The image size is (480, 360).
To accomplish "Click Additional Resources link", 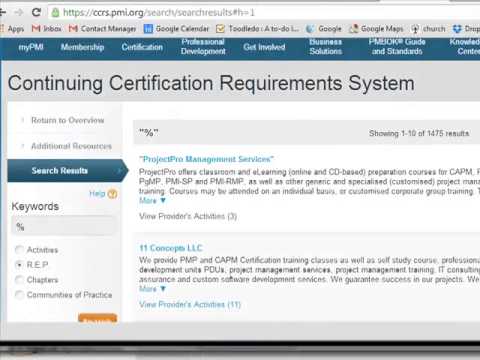I will click(71, 146).
